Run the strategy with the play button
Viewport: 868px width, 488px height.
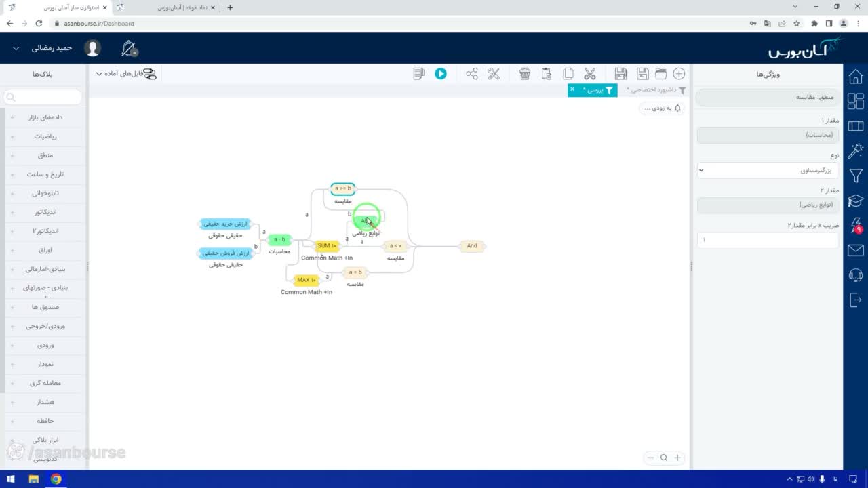441,74
